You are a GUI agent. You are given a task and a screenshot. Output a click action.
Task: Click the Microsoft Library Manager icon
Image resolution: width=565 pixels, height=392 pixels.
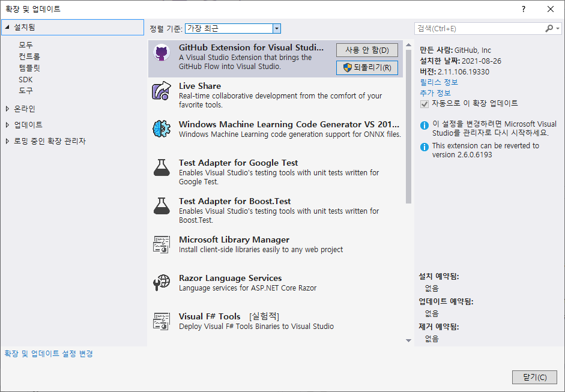point(162,245)
